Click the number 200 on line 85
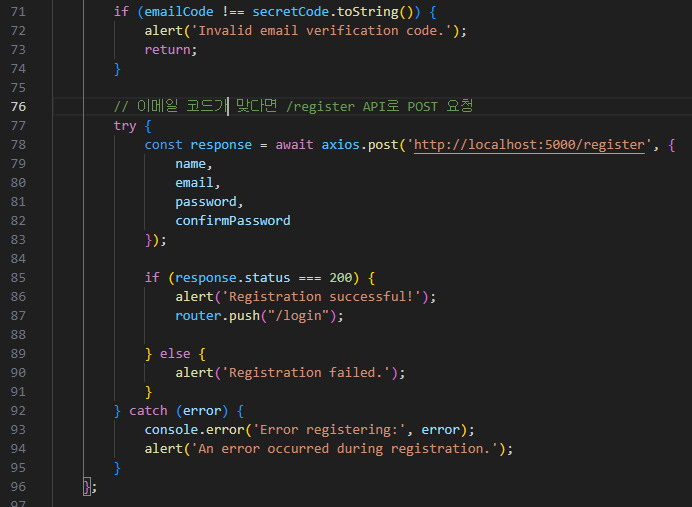This screenshot has height=507, width=692. coord(341,278)
